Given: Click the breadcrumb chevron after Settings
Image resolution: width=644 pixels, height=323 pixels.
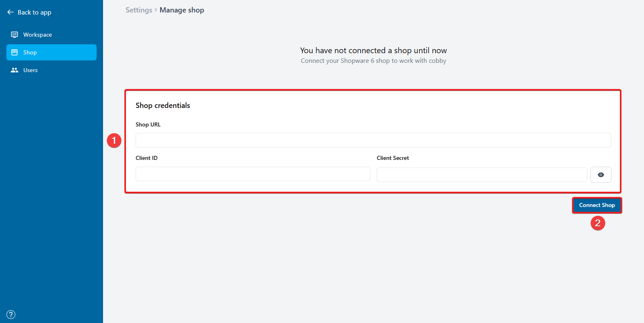Looking at the screenshot, I should [156, 10].
